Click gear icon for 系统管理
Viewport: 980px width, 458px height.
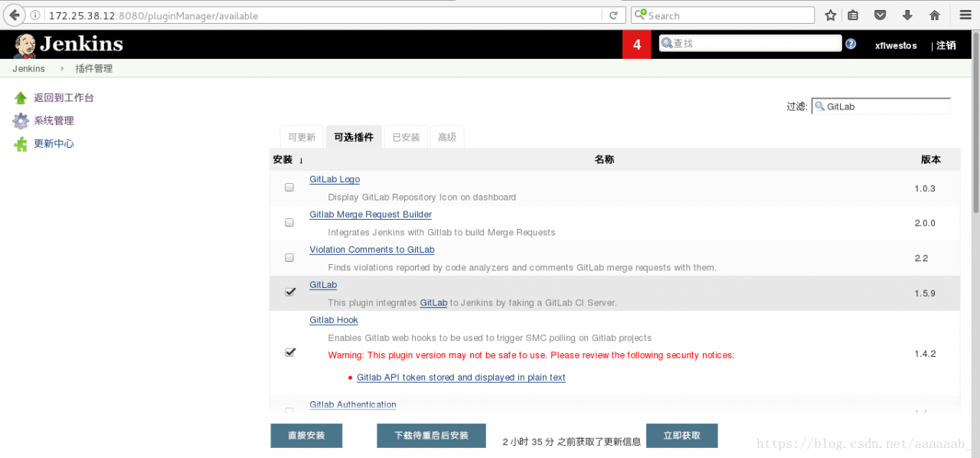pyautogui.click(x=21, y=121)
